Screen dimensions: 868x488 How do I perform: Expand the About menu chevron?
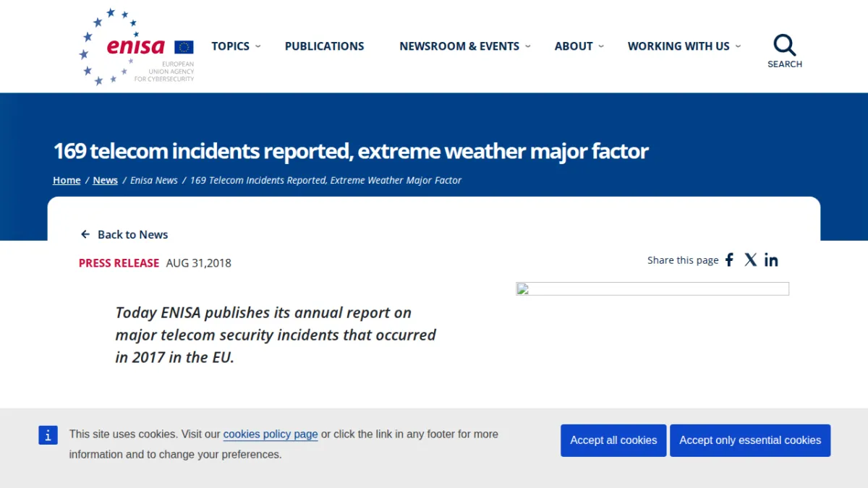click(x=601, y=46)
